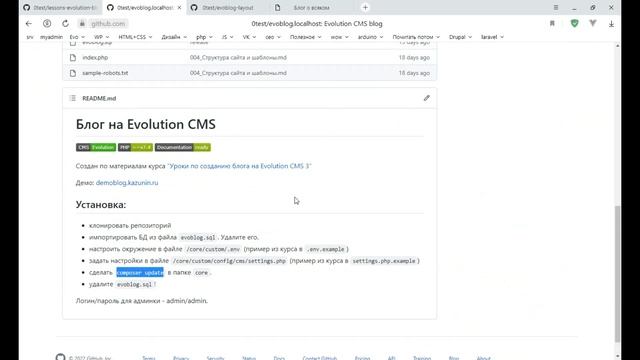
Task: Open the Terms footer link
Action: [x=149, y=358]
